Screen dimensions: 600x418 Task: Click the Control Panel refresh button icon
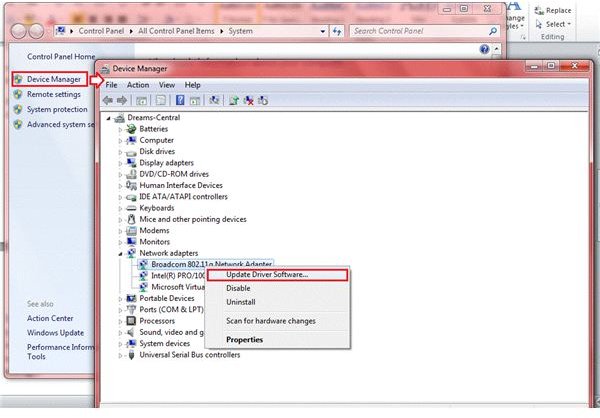pyautogui.click(x=337, y=31)
